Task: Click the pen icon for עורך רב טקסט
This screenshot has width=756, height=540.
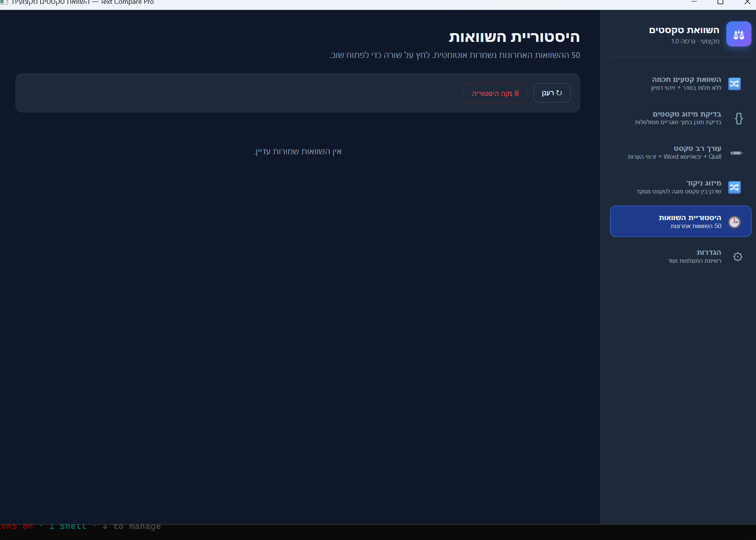Action: [736, 153]
